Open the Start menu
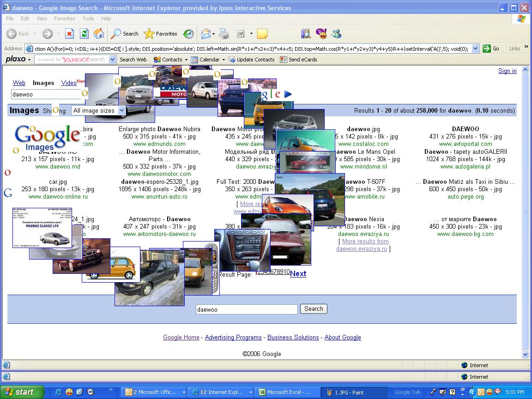 [x=22, y=392]
